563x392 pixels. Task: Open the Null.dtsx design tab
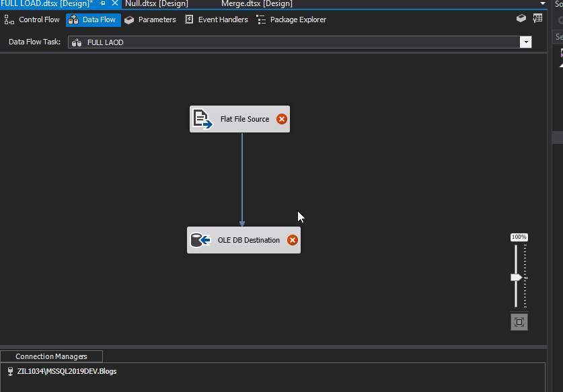(x=157, y=3)
